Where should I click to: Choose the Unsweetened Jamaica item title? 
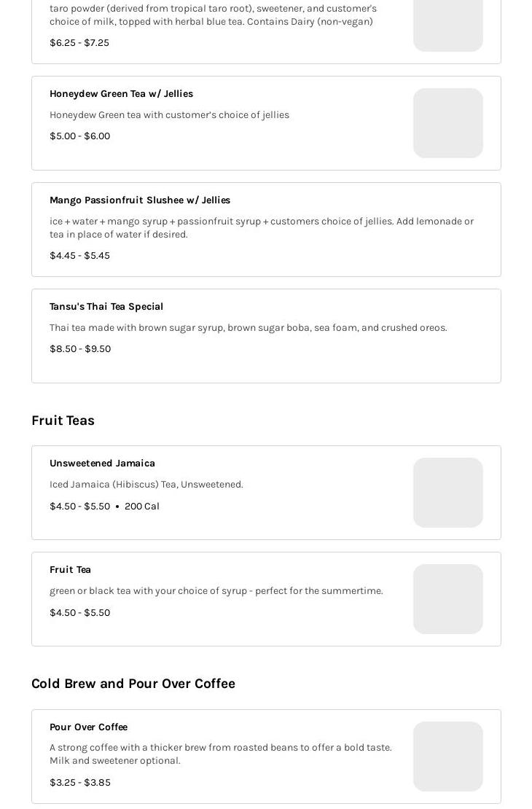click(102, 463)
